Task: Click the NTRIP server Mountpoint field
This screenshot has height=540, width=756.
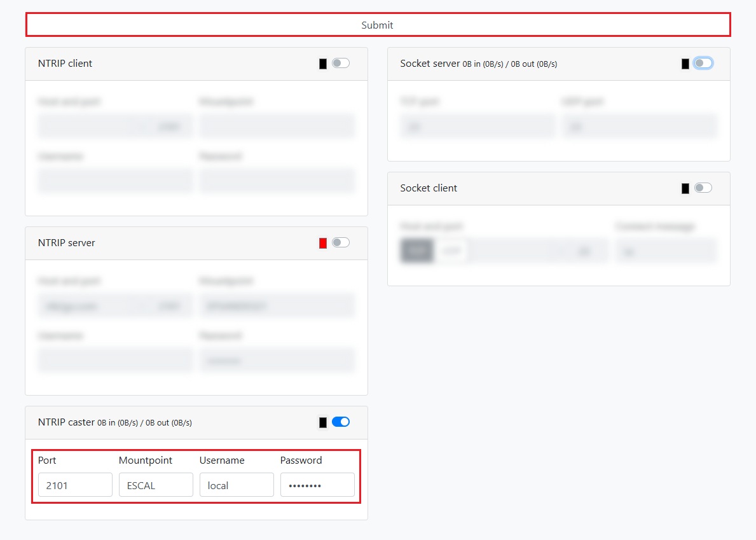Action: [277, 306]
